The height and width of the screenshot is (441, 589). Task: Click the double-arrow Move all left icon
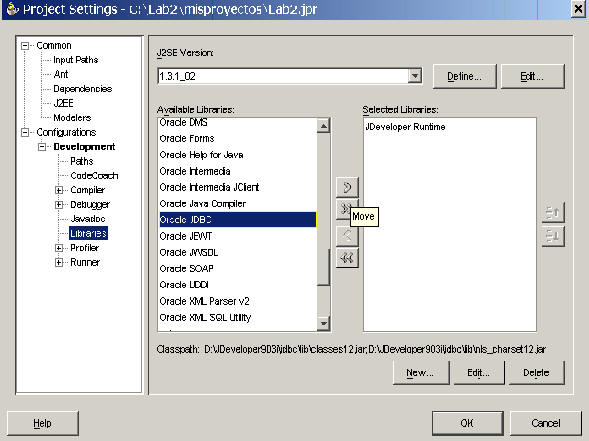[x=347, y=258]
